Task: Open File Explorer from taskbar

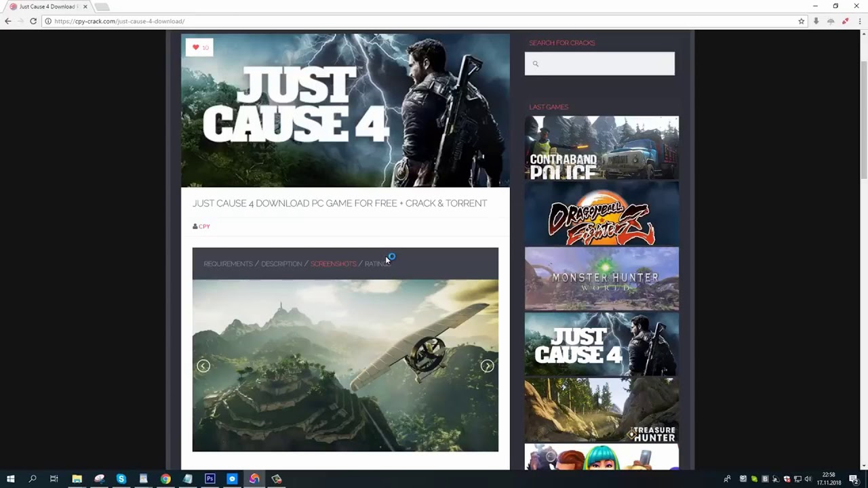Action: [77, 479]
